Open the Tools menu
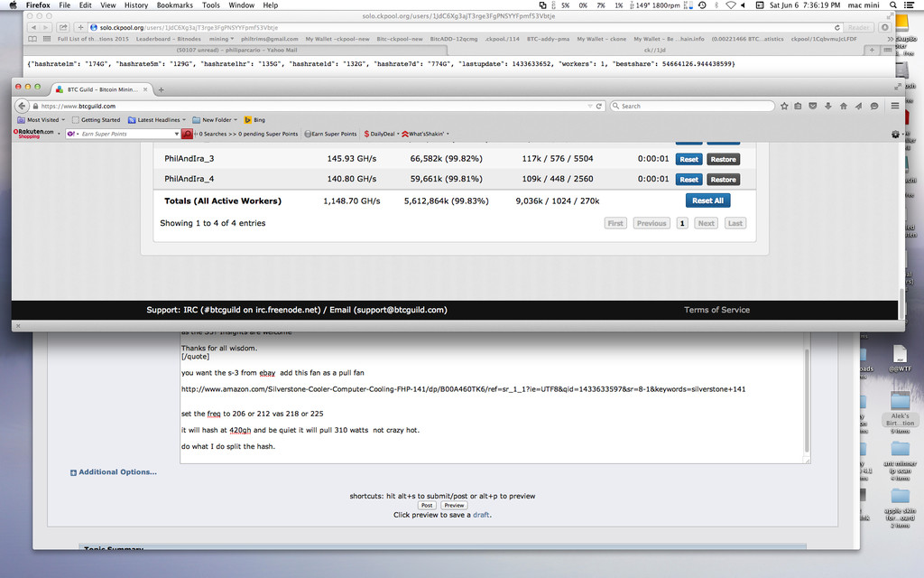The image size is (924, 578). pyautogui.click(x=211, y=5)
